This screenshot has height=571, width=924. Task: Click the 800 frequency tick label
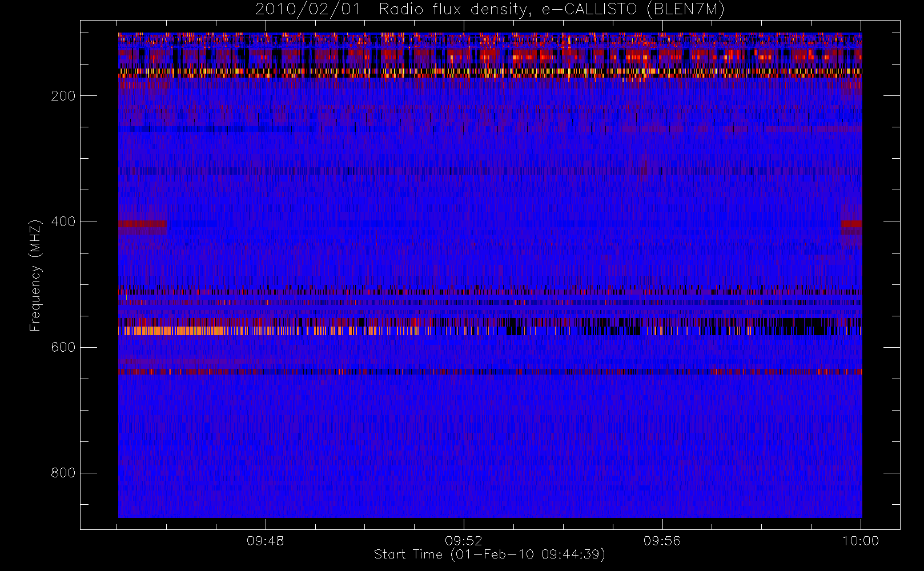coord(63,473)
